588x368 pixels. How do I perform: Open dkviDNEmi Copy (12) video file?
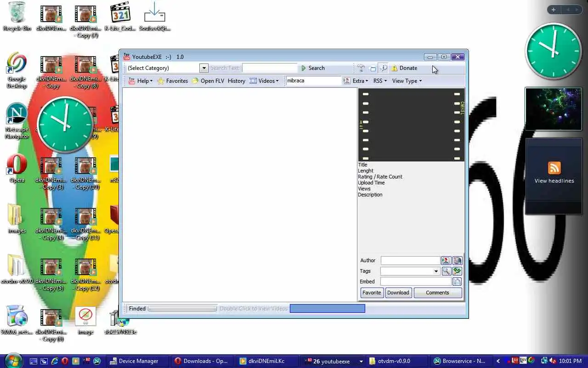[x=85, y=274]
